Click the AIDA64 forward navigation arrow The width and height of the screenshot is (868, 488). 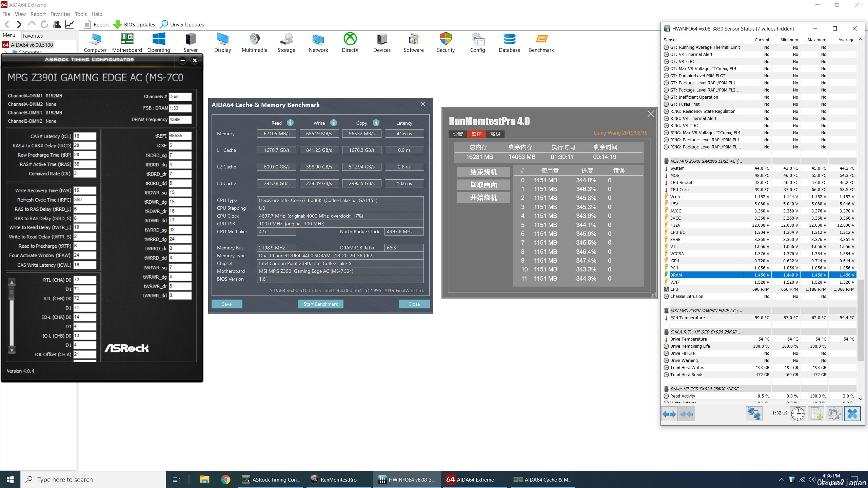(x=19, y=24)
